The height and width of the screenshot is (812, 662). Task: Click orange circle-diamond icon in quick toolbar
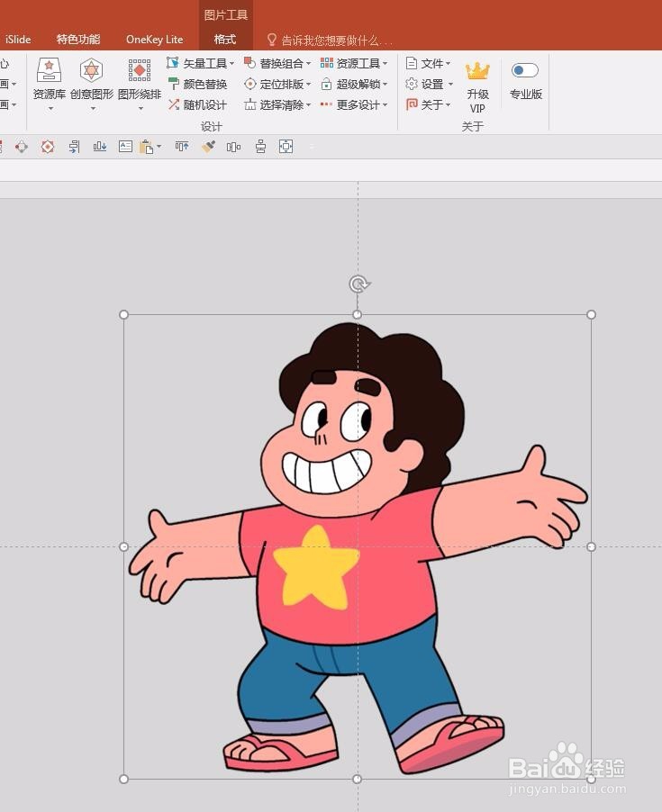(x=48, y=147)
